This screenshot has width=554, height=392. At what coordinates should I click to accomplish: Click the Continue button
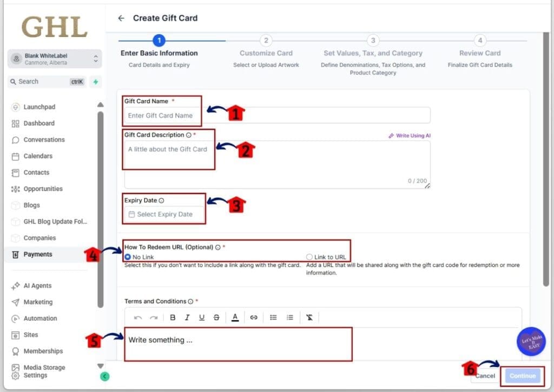click(x=522, y=376)
